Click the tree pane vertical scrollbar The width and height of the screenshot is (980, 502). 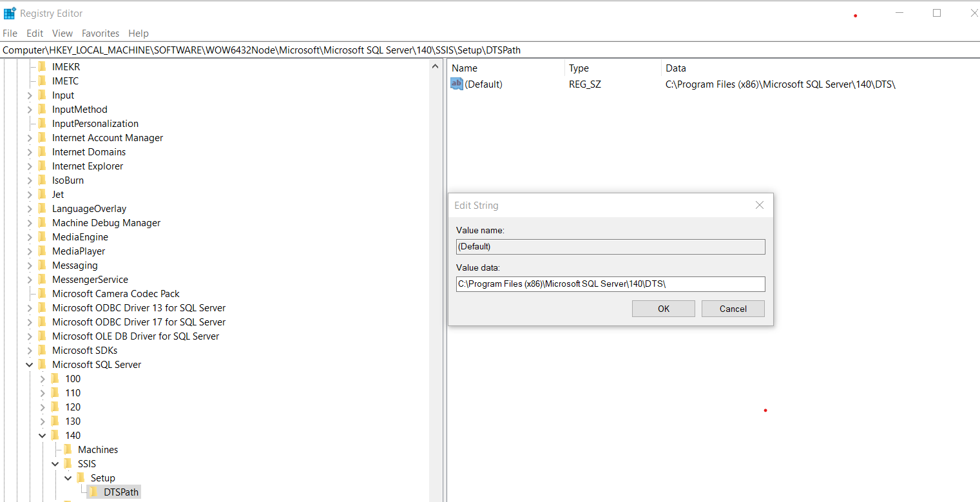pos(437,280)
